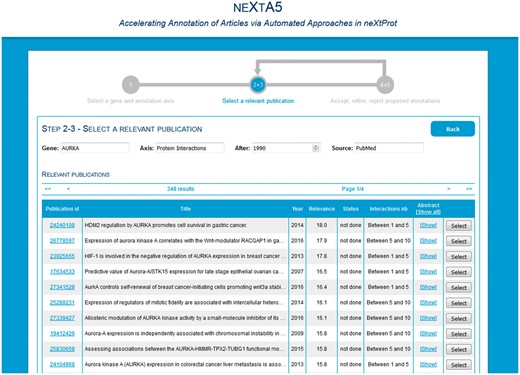Click the step 4+5 circle indicator
Image resolution: width=520 pixels, height=375 pixels.
(385, 85)
